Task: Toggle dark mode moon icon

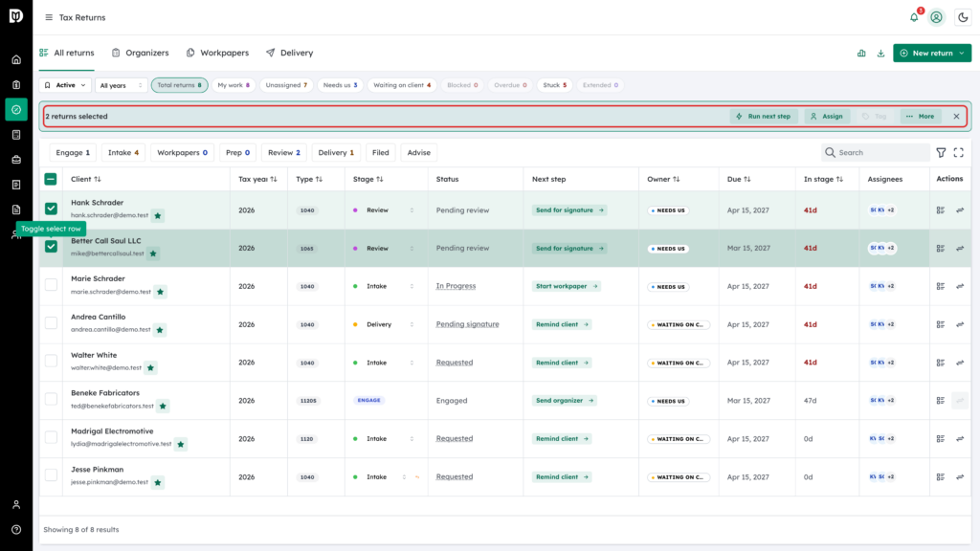Action: coord(963,17)
